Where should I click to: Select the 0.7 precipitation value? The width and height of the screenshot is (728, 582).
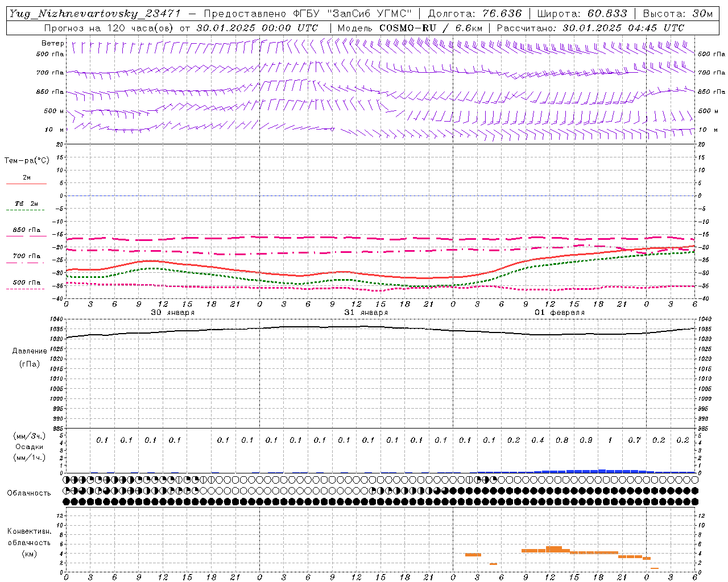click(634, 440)
